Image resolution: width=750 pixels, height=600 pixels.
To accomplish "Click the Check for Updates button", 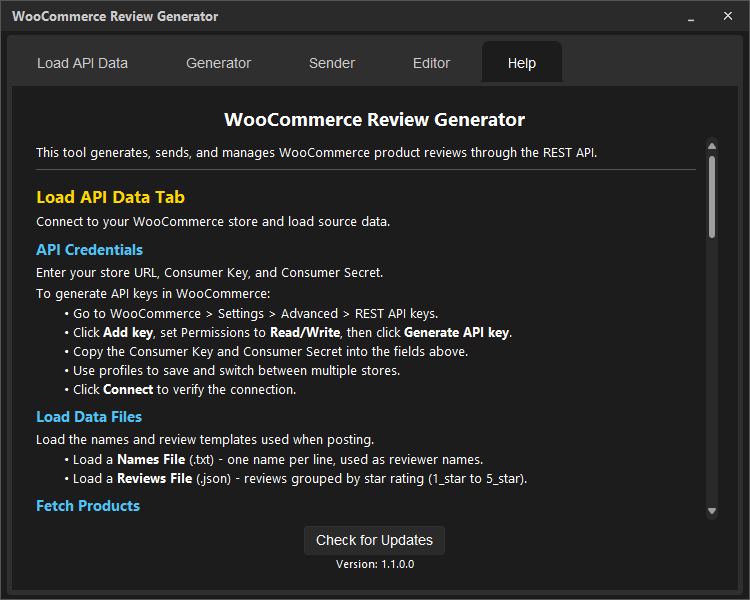I will [x=374, y=540].
